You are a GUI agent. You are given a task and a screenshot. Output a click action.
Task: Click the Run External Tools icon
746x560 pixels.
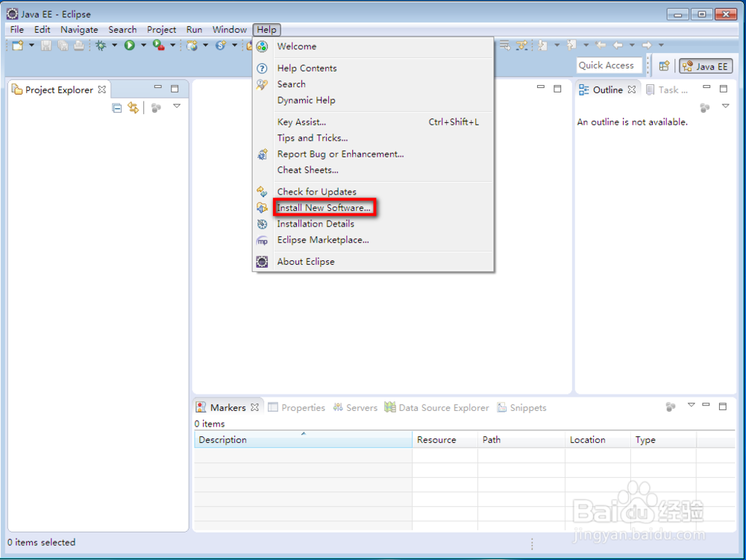coord(159,45)
